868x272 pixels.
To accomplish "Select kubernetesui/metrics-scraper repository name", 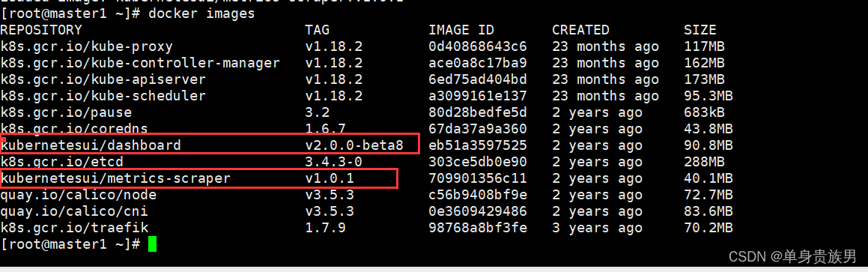I will pyautogui.click(x=115, y=179).
